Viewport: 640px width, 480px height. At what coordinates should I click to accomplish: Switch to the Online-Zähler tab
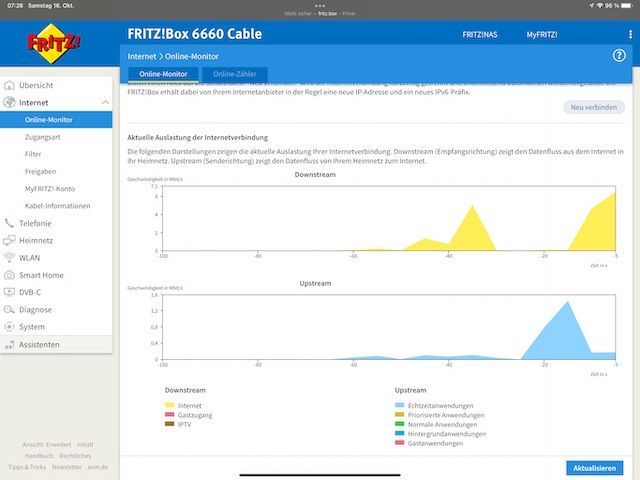(x=235, y=74)
